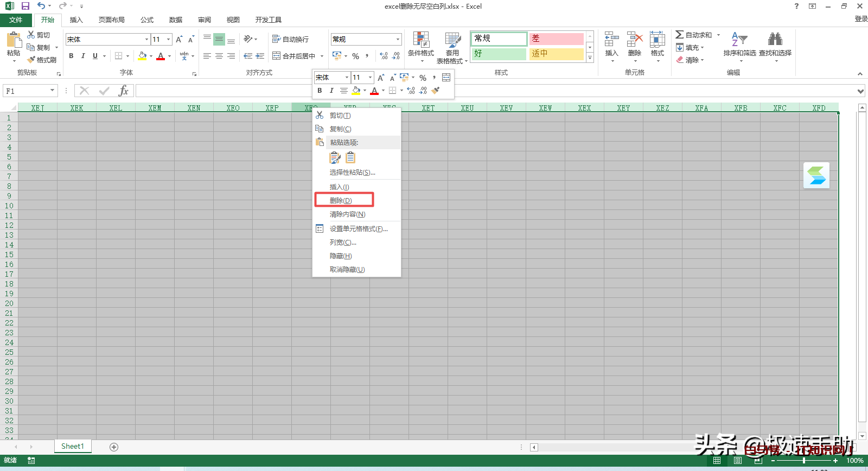The width and height of the screenshot is (868, 471).
Task: Apply the 'Good' green cell style swatch
Action: coord(499,54)
